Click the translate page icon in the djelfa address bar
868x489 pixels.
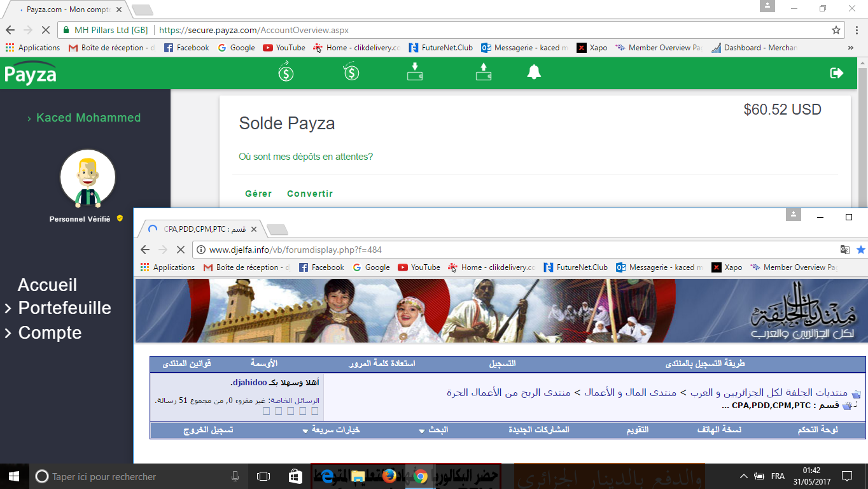(844, 250)
